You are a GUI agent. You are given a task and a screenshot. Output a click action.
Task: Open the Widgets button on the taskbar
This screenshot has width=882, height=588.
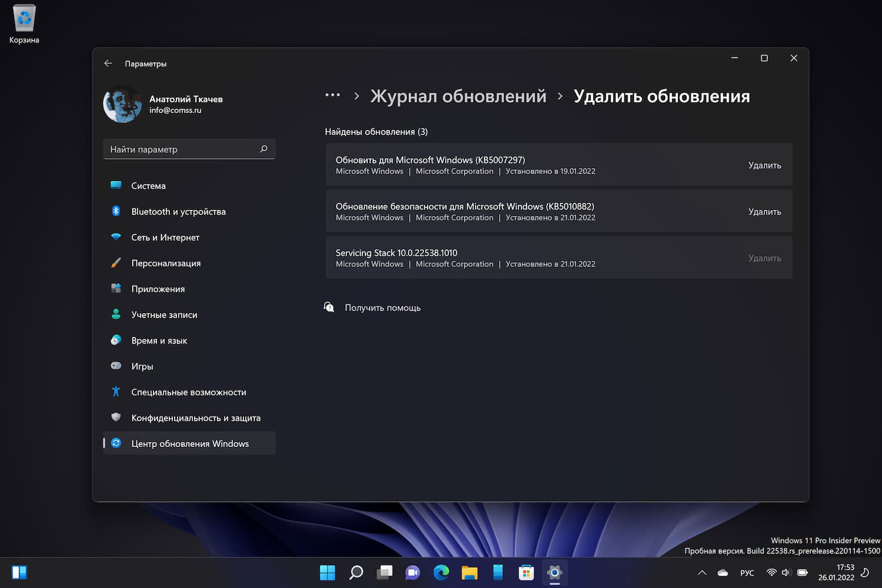19,572
